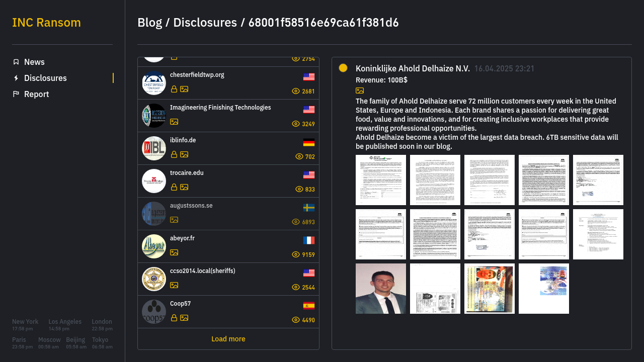The image size is (644, 362).
Task: Open the Report menu item
Action: [36, 94]
